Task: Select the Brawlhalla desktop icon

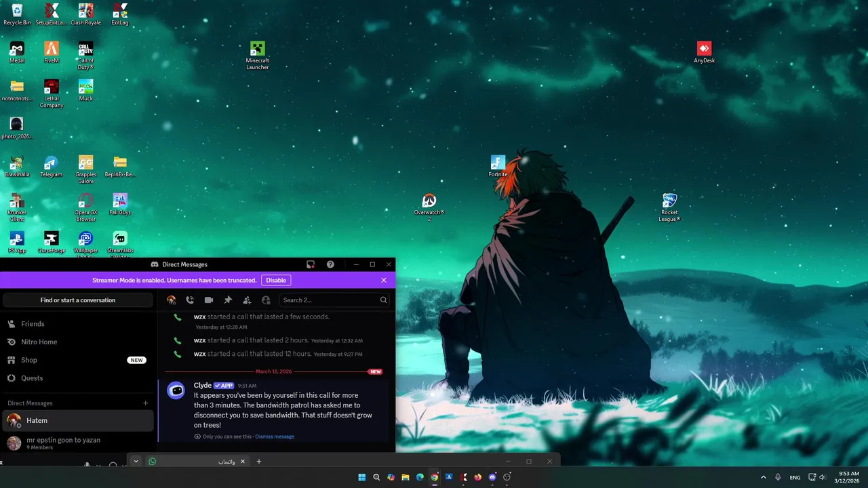Action: pyautogui.click(x=17, y=166)
